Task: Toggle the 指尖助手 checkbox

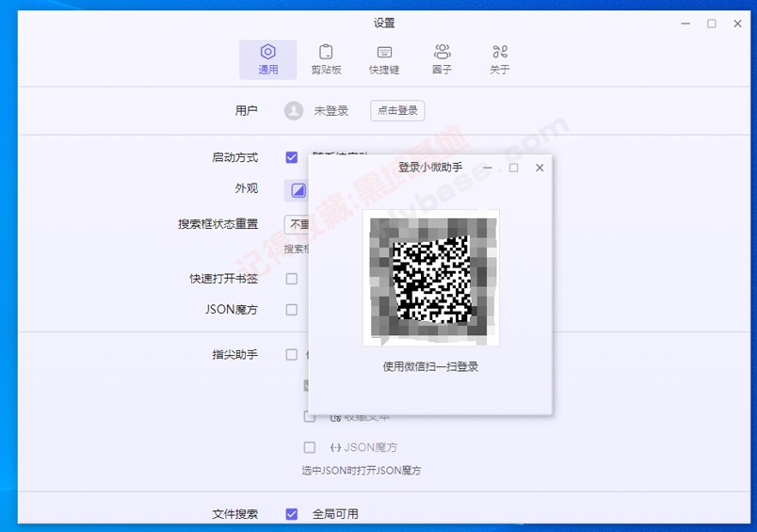Action: click(292, 355)
